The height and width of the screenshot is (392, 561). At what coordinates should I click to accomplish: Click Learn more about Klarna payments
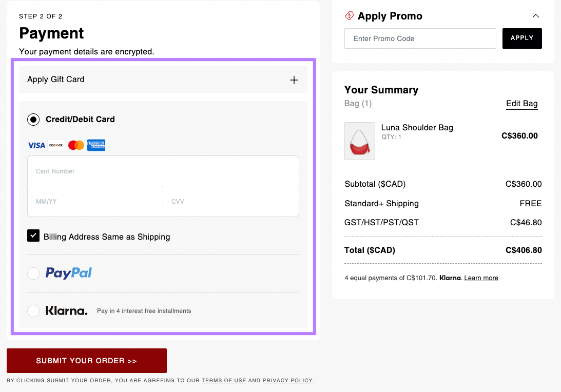pyautogui.click(x=480, y=278)
